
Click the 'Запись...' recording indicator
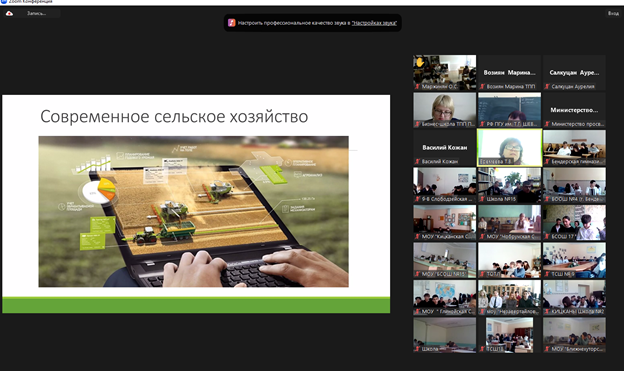[x=36, y=14]
